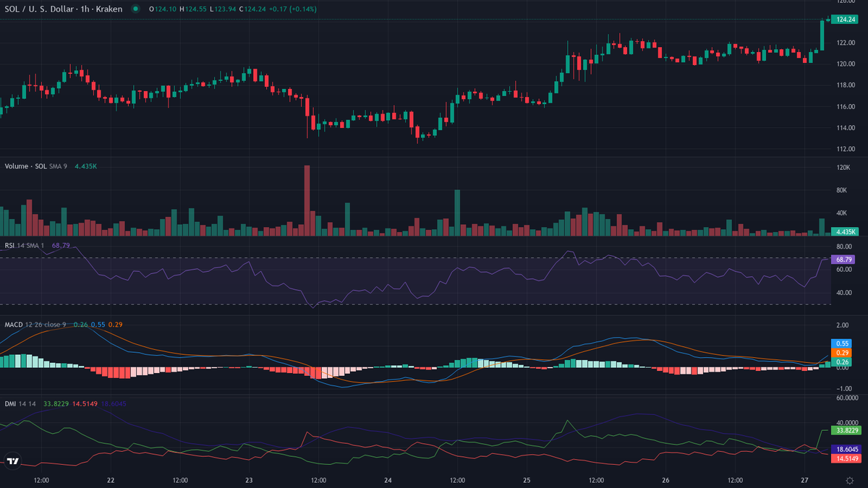
Task: Click the red 14.5149 scale label
Action: (x=846, y=458)
